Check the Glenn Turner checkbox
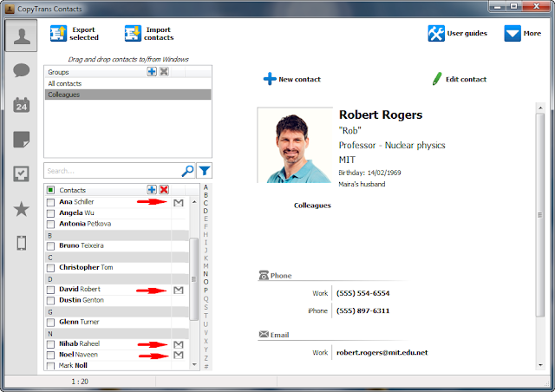555x392 pixels. pos(50,323)
